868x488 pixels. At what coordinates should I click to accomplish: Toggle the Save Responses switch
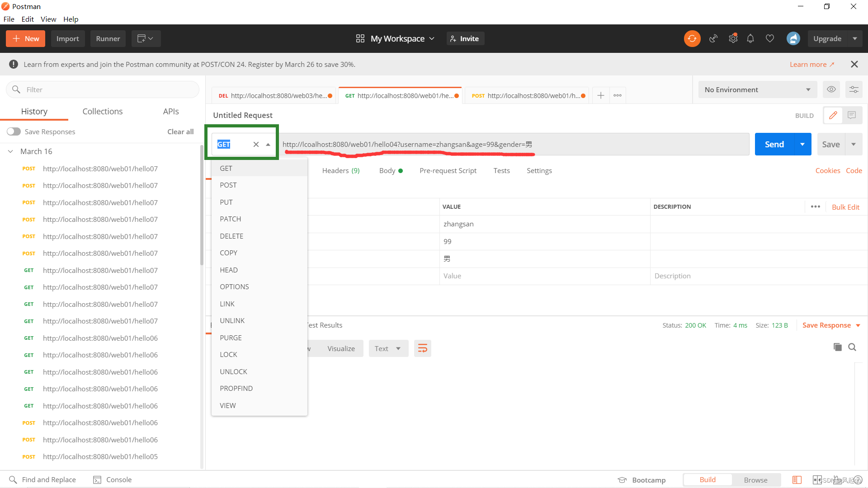click(14, 131)
